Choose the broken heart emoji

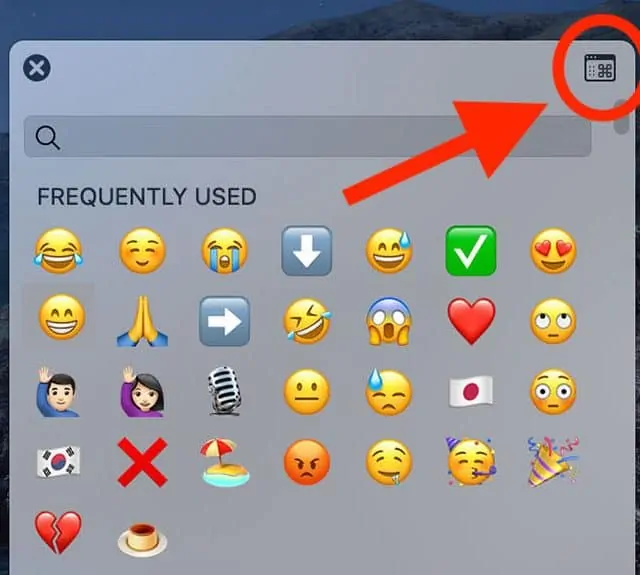[58, 532]
